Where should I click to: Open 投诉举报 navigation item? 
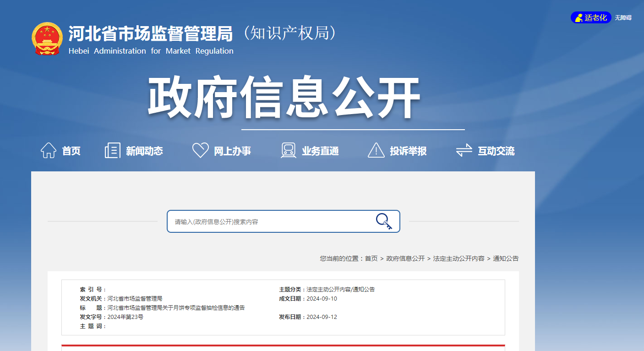(x=409, y=151)
